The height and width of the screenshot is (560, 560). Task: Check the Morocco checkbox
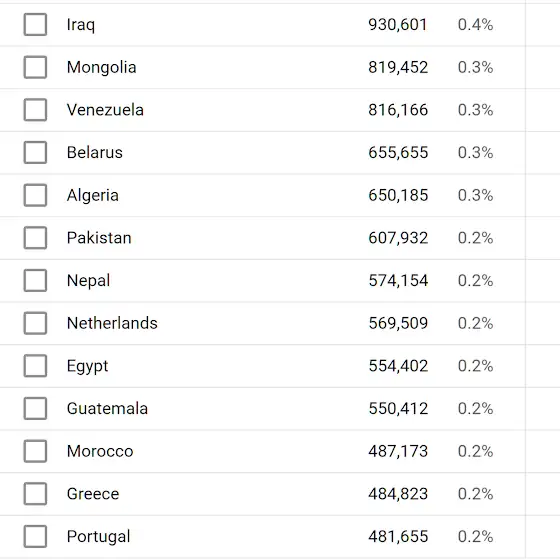point(35,451)
